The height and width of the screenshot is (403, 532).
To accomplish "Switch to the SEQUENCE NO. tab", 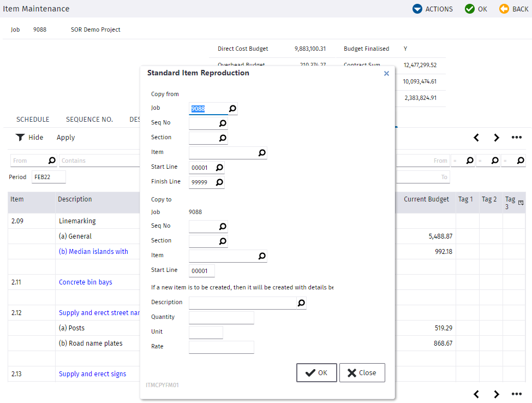I will tap(89, 120).
